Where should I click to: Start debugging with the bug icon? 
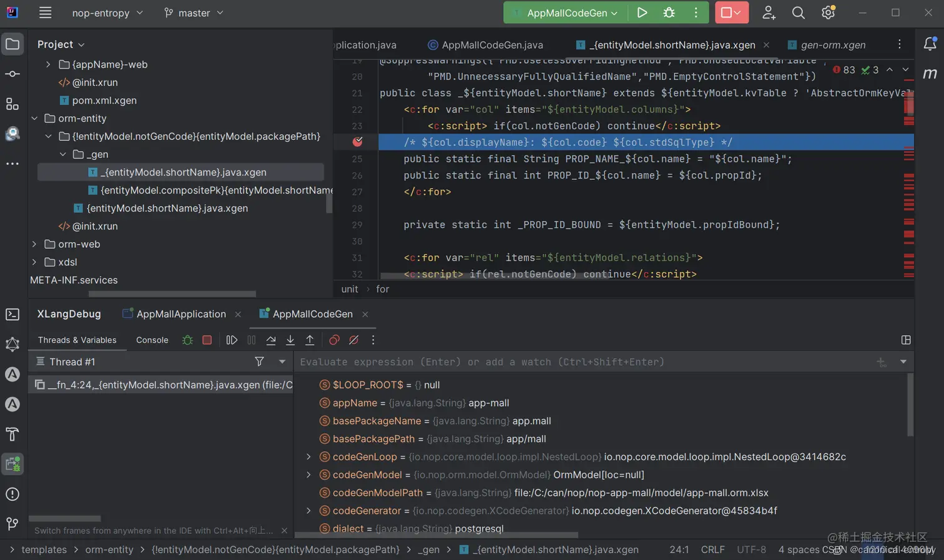point(669,12)
